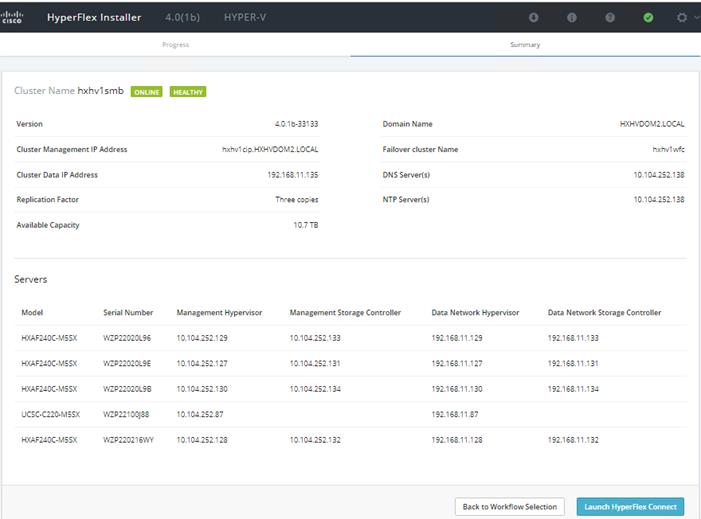Select storage controller IP 10.104.252.132
The image size is (701, 519).
pos(315,440)
